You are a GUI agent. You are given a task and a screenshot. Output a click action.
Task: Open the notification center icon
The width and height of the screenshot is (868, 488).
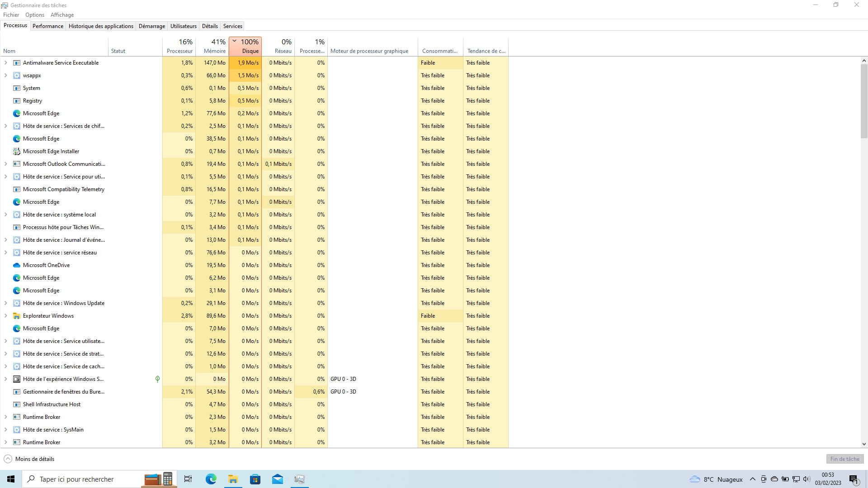pos(854,479)
